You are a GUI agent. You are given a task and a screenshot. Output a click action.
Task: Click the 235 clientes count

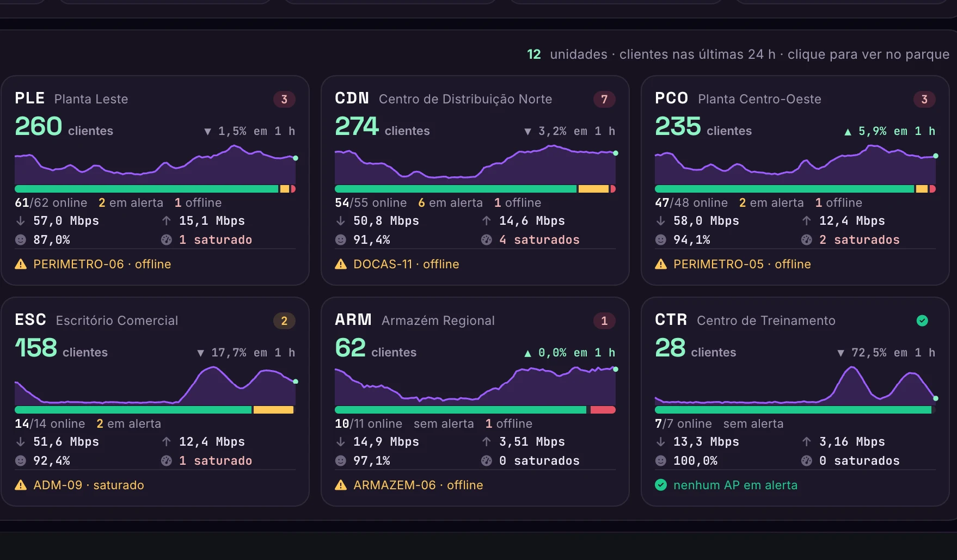pos(703,127)
